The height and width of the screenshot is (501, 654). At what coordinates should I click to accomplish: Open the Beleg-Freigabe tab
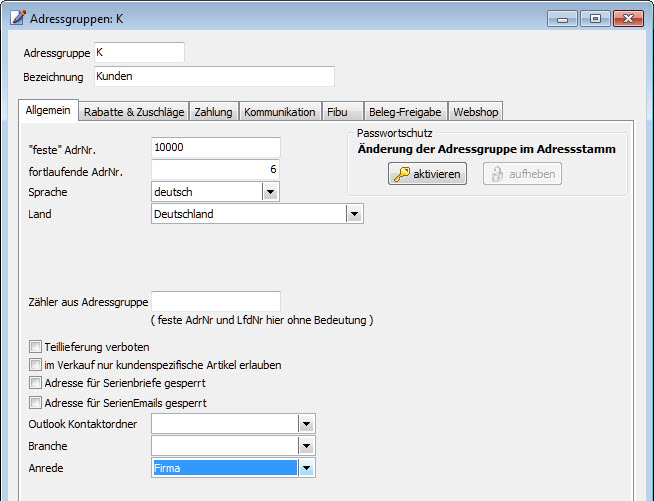404,112
